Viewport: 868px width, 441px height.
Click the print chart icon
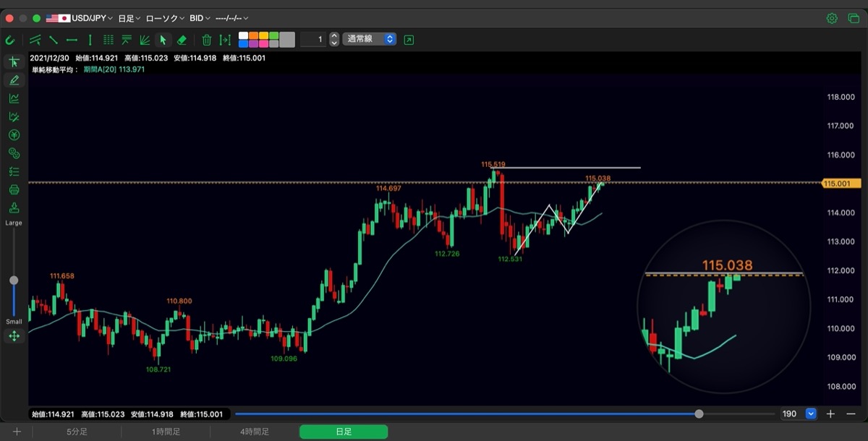(x=14, y=189)
